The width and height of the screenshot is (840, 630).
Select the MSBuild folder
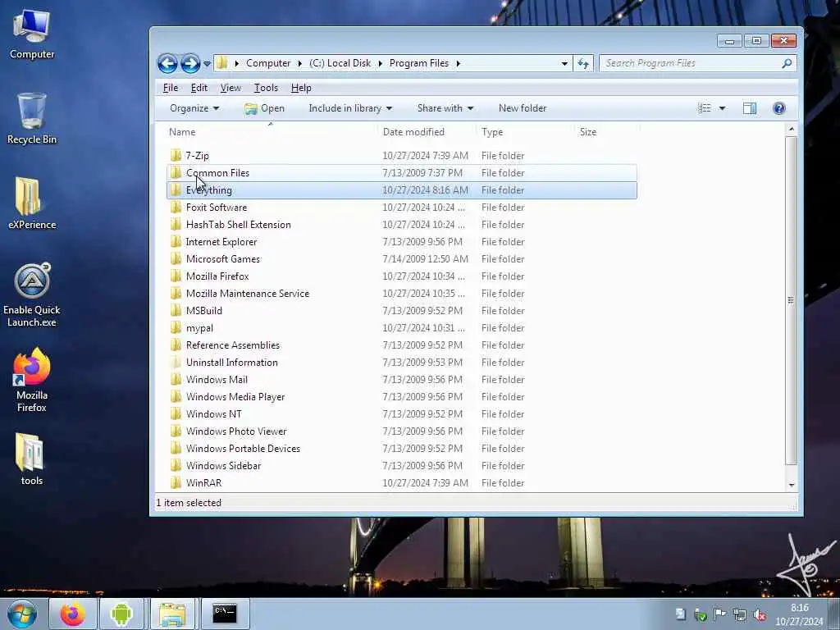(402, 311)
